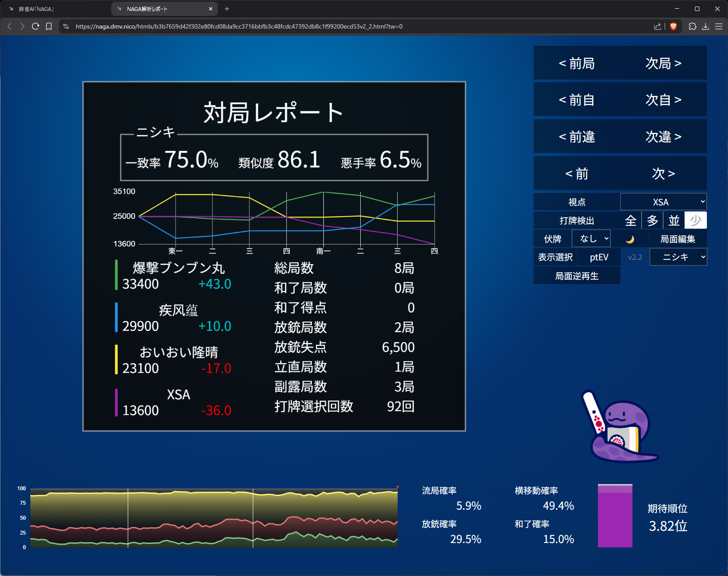
Task: Open the extensions puzzle icon
Action: (692, 26)
